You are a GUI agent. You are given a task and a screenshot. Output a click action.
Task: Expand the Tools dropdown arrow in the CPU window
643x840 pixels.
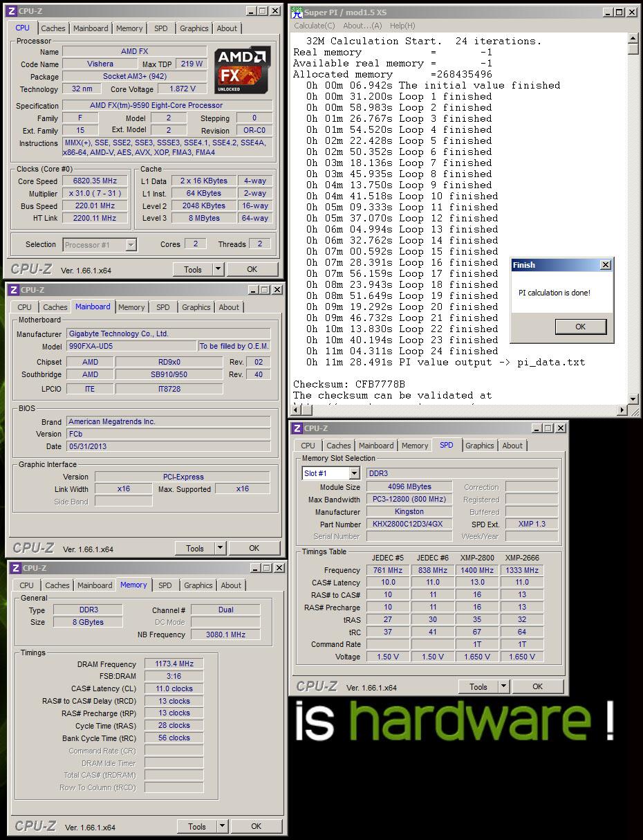[x=218, y=269]
